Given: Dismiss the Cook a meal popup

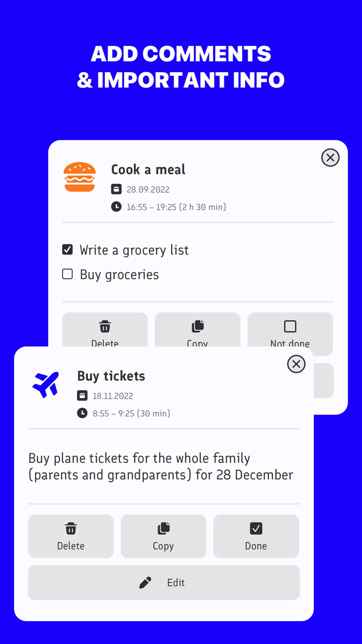Looking at the screenshot, I should tap(330, 157).
